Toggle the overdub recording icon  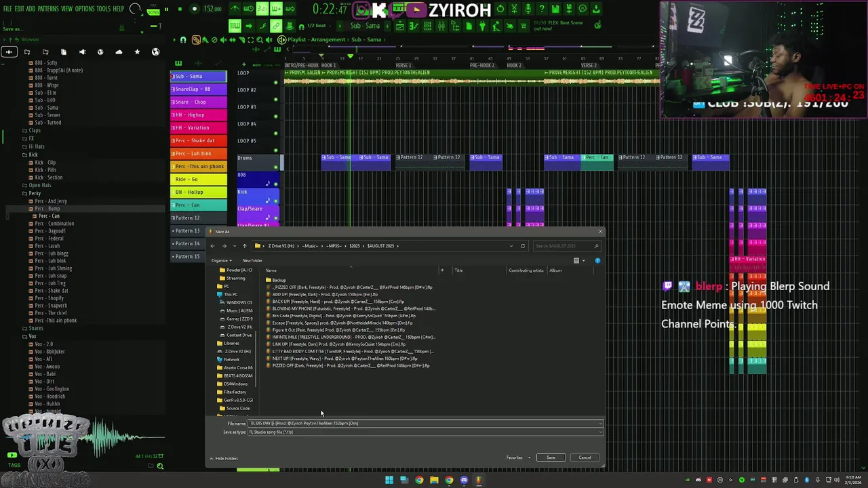pos(276,9)
